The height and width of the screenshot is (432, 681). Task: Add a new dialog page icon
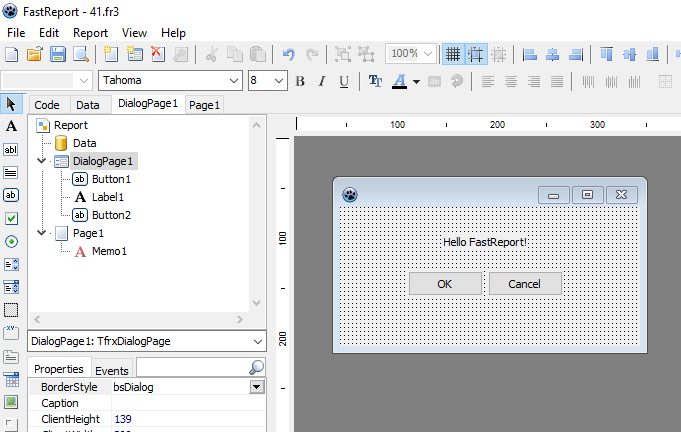(135, 54)
